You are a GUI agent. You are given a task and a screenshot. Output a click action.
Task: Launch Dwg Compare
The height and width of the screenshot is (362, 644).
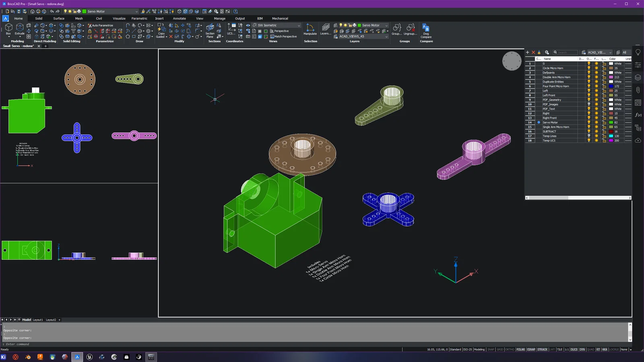coord(426,31)
